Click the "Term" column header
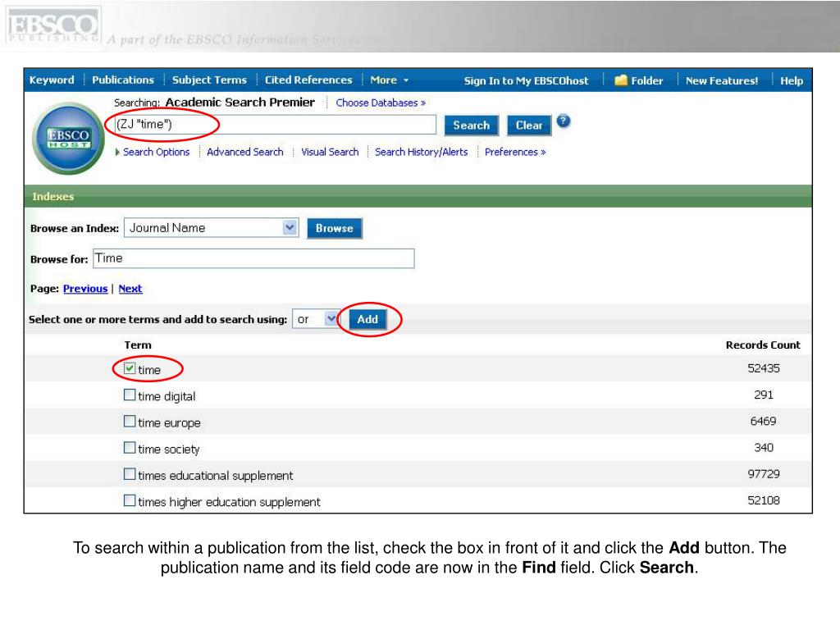Screen dimensions: 840x630 (138, 345)
